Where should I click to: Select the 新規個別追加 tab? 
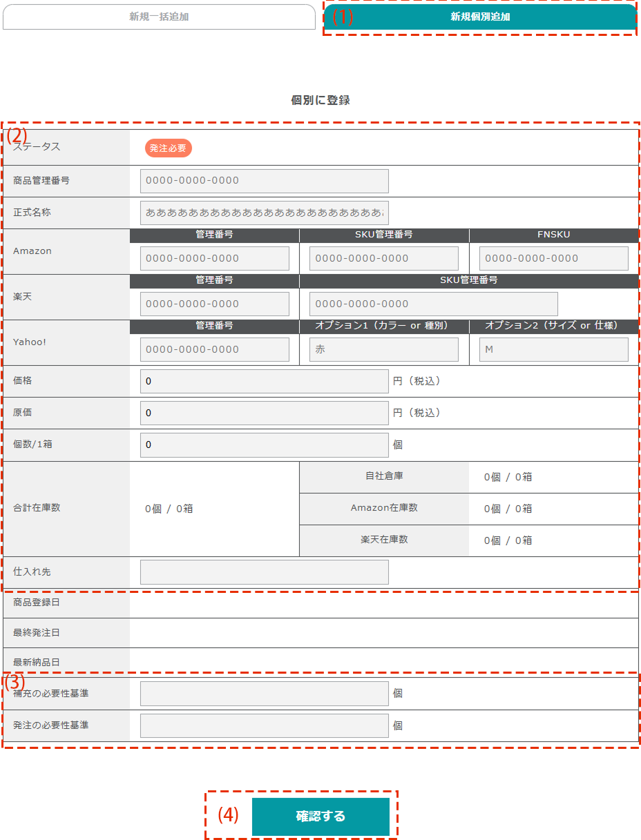[x=480, y=17]
